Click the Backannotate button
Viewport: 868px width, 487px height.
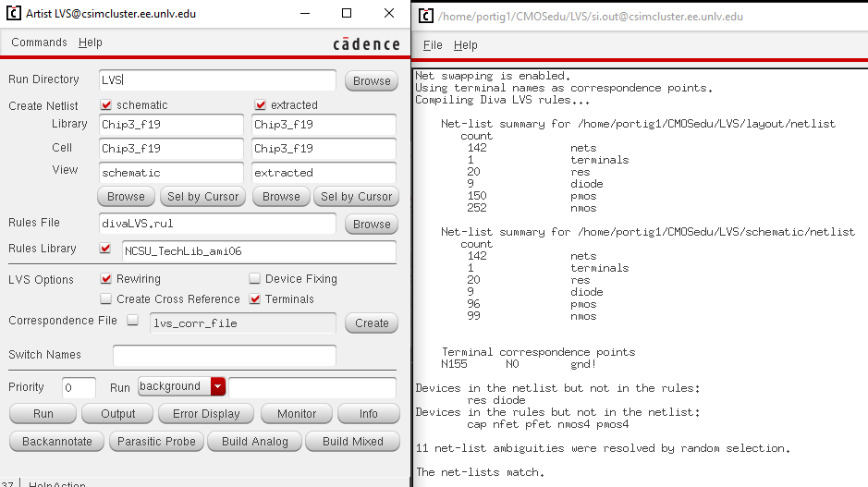coord(57,442)
